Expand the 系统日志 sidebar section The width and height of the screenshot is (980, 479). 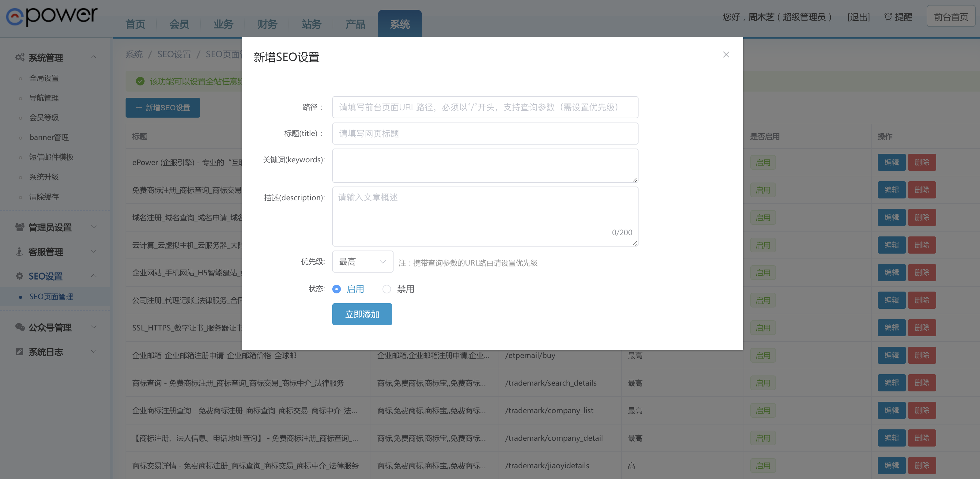(x=94, y=351)
